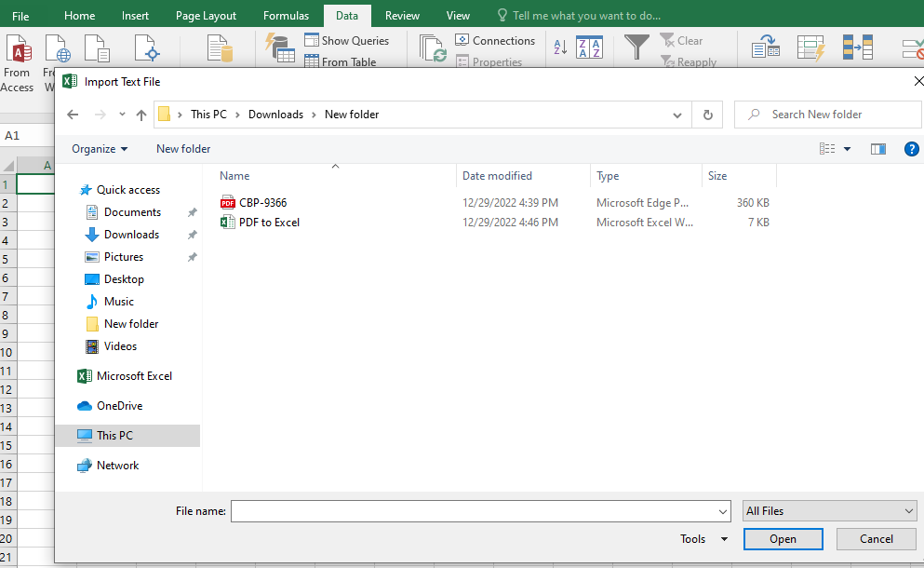This screenshot has width=924, height=568.
Task: Open workbook Connections
Action: (x=495, y=40)
